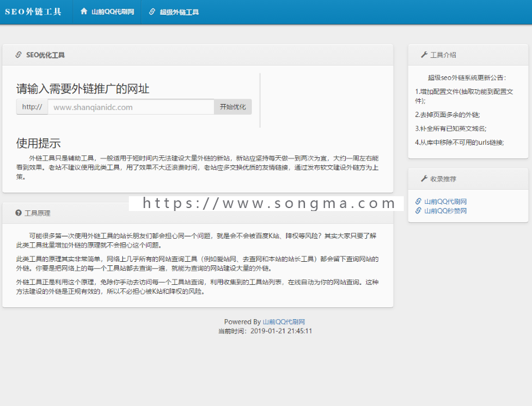532x406 pixels.
Task: Click the 请输入需要外链推广的网址 heading
Action: pyautogui.click(x=83, y=89)
